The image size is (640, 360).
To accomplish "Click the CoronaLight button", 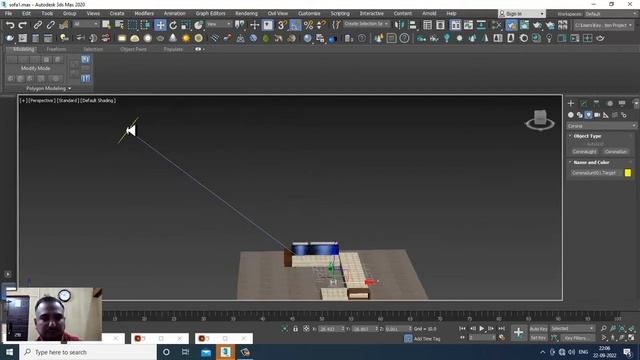I will coord(584,152).
